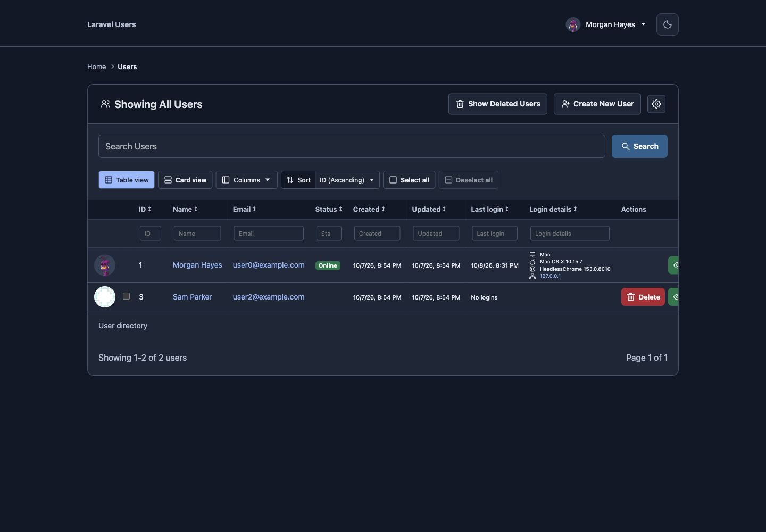This screenshot has height=532, width=766.
Task: Open user0@example.com email link
Action: pyautogui.click(x=269, y=265)
